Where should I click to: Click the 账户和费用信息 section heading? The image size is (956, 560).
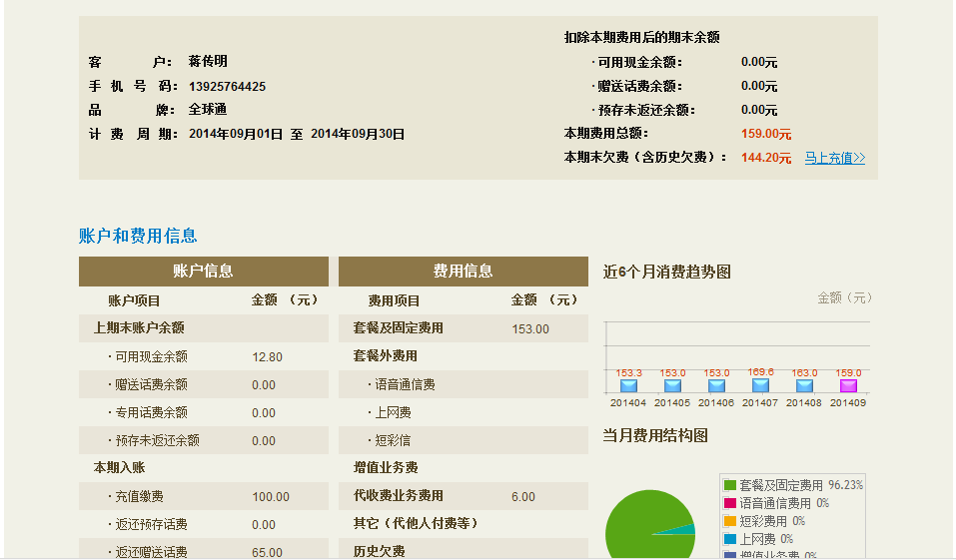(x=138, y=236)
